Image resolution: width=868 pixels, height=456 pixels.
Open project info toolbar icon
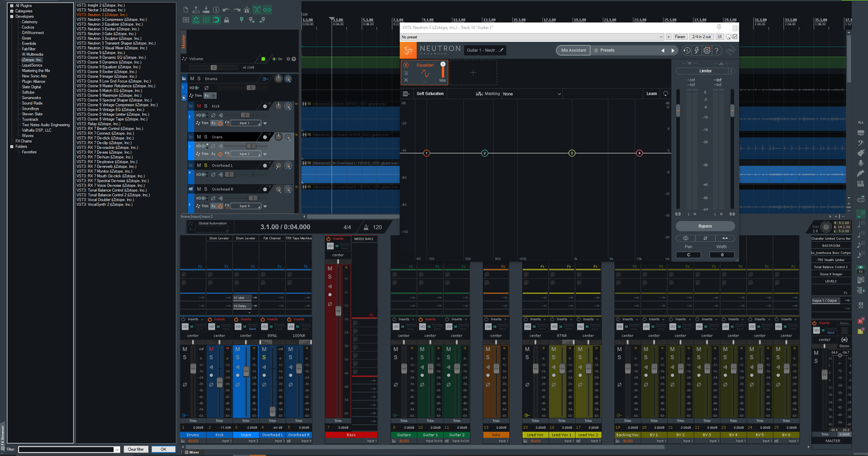point(216,9)
